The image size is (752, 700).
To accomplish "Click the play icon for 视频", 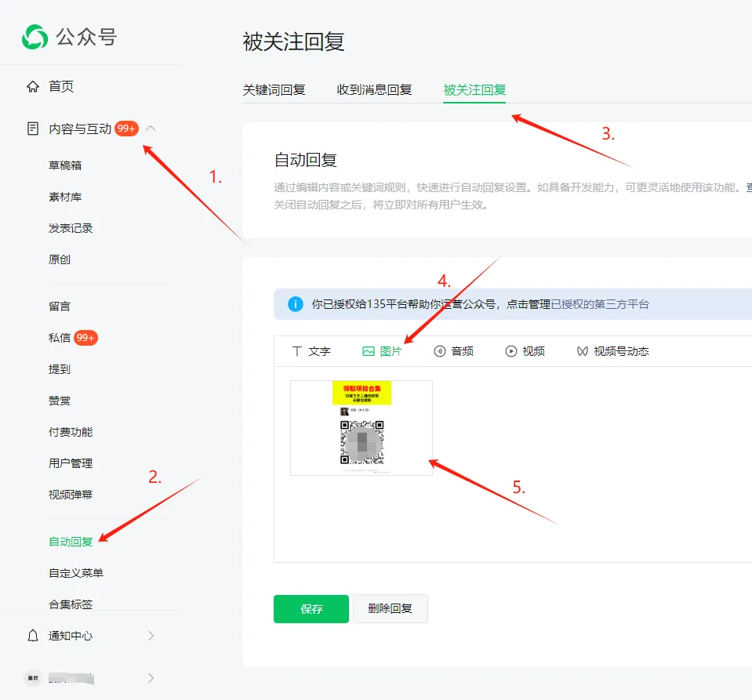I will click(x=511, y=351).
